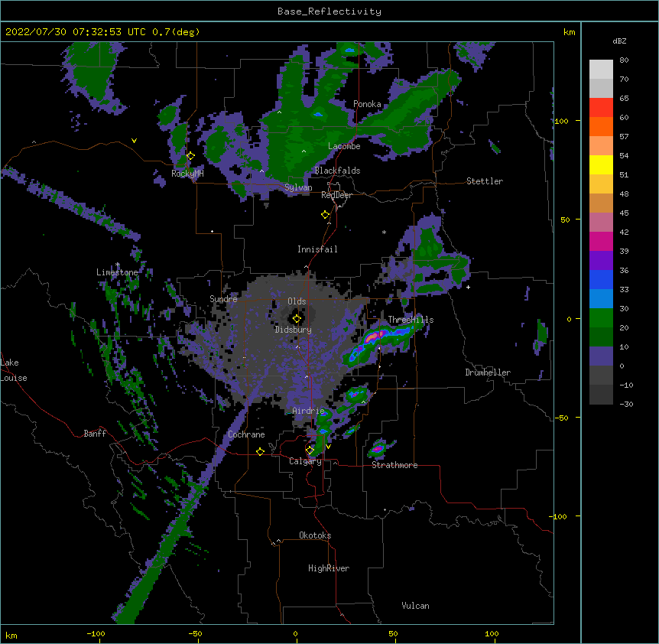Click the -100 tick on bottom axis
Image resolution: width=659 pixels, height=644 pixels.
point(96,633)
